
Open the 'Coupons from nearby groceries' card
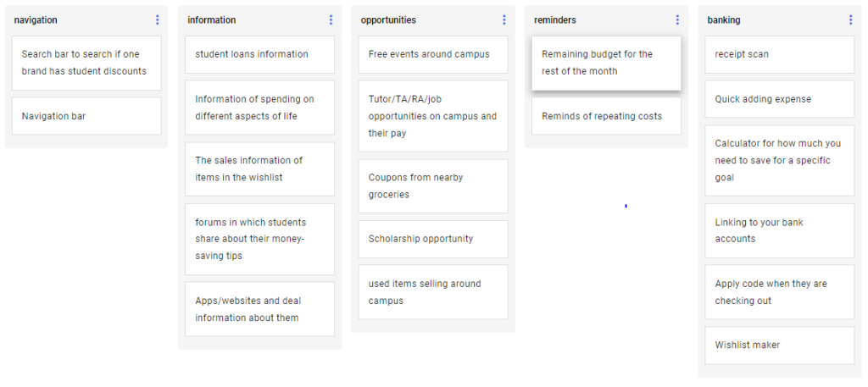(432, 186)
